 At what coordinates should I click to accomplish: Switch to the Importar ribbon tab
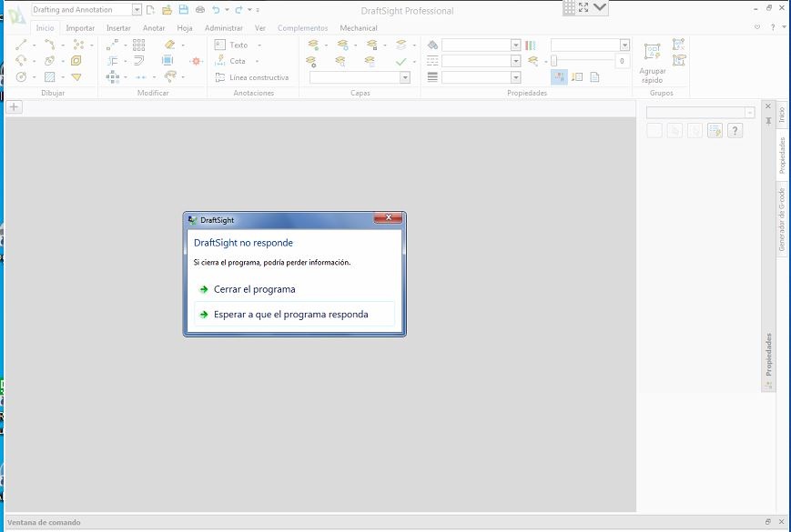click(80, 28)
